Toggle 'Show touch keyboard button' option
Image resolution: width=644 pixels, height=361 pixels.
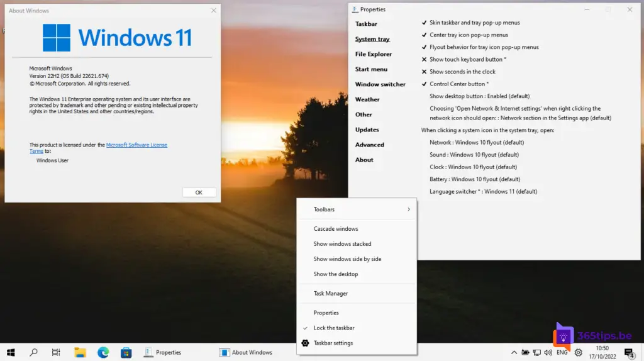tap(467, 60)
